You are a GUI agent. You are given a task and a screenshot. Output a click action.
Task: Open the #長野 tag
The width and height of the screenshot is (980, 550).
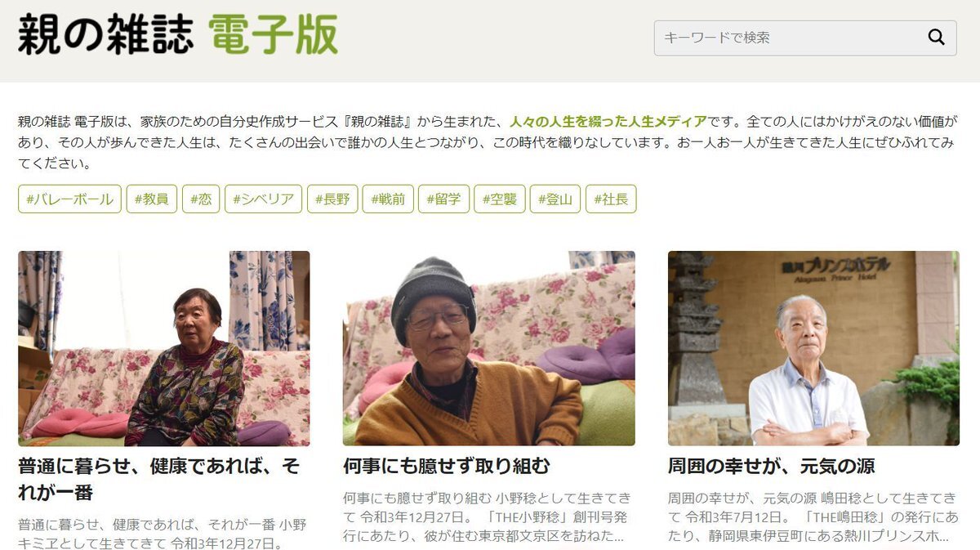pyautogui.click(x=332, y=199)
